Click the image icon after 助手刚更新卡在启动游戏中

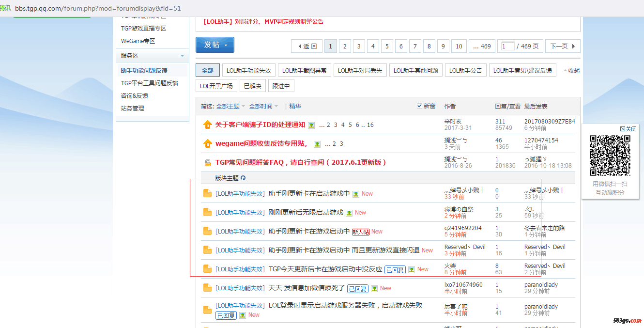[356, 194]
